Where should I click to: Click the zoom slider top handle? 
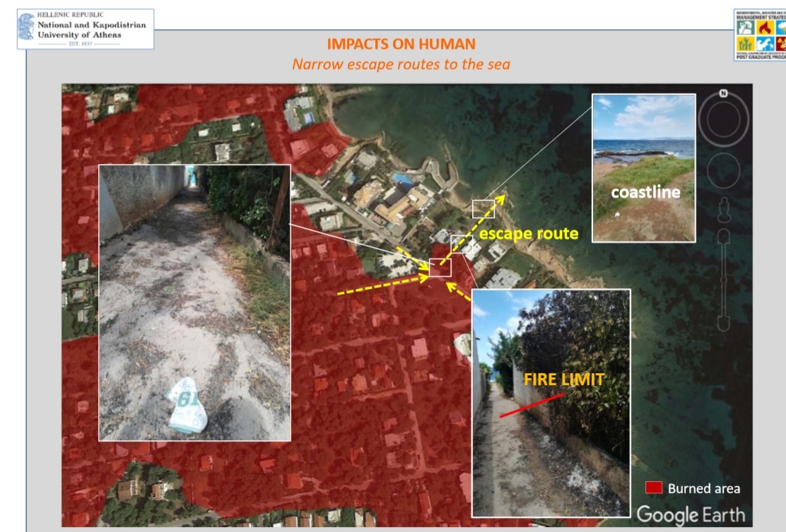point(723,236)
